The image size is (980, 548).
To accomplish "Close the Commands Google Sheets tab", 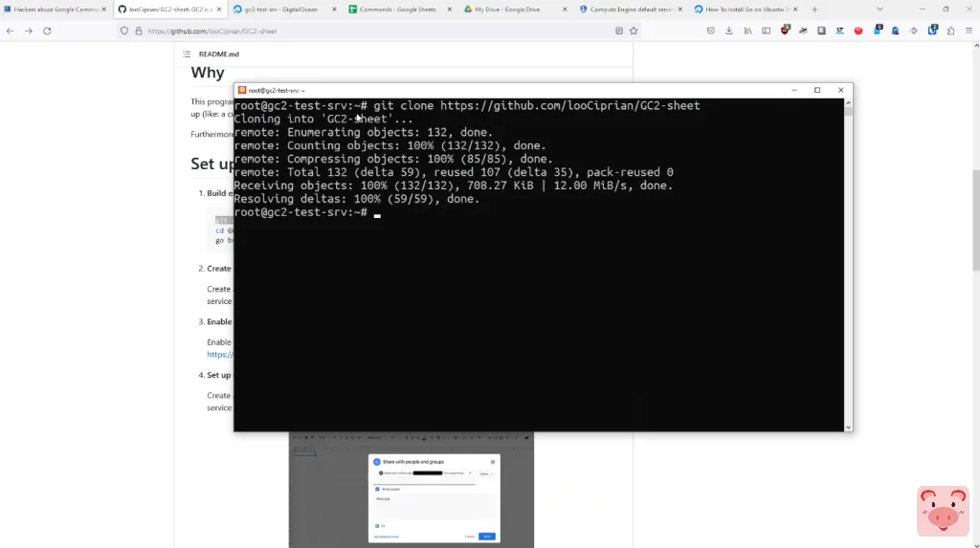I will [x=450, y=10].
